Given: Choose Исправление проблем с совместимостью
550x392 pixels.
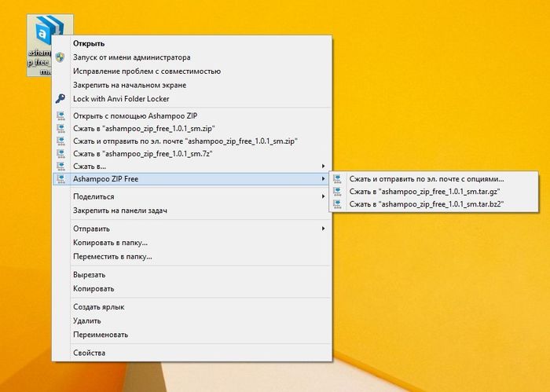Looking at the screenshot, I should [146, 71].
